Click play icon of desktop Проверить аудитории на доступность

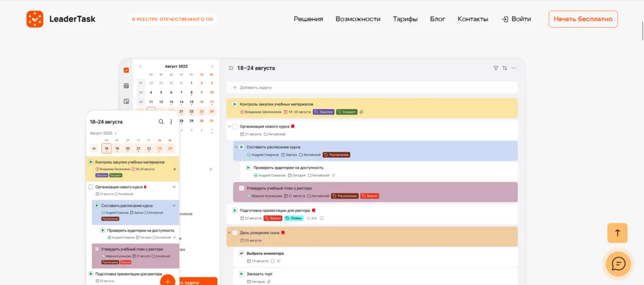(x=249, y=168)
